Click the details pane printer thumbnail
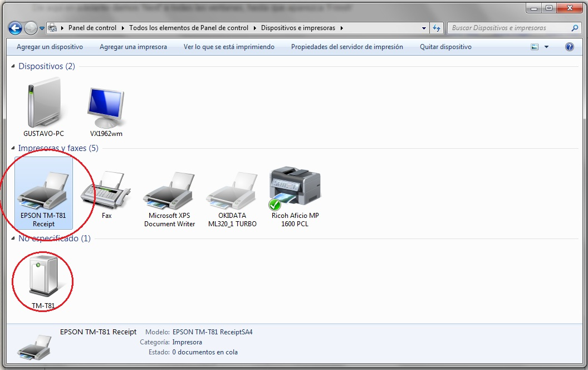This screenshot has height=370, width=588. [34, 348]
